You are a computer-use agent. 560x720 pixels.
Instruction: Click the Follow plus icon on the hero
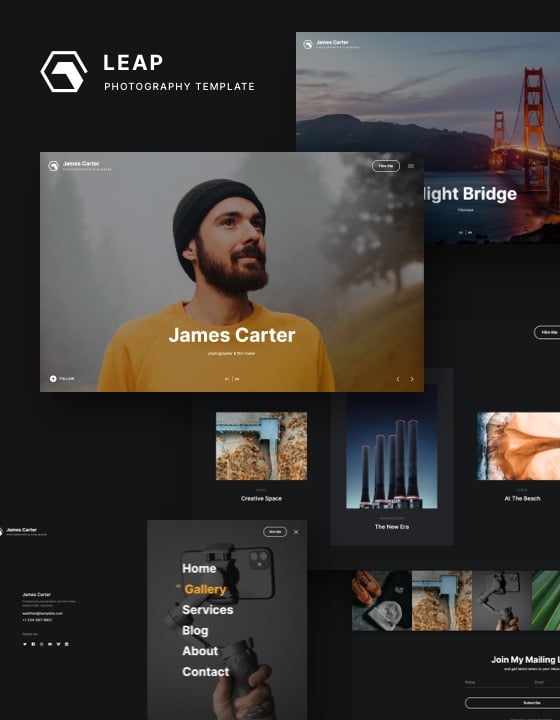pyautogui.click(x=53, y=378)
